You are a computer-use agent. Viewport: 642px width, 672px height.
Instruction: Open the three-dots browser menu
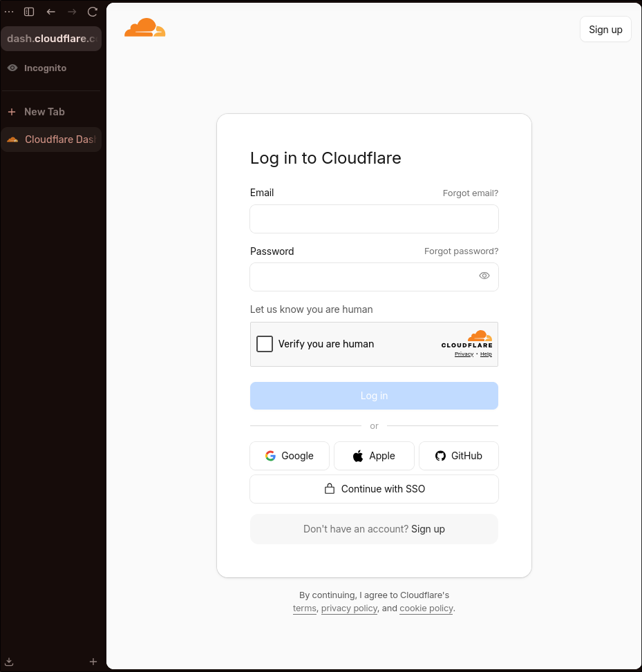[x=9, y=12]
